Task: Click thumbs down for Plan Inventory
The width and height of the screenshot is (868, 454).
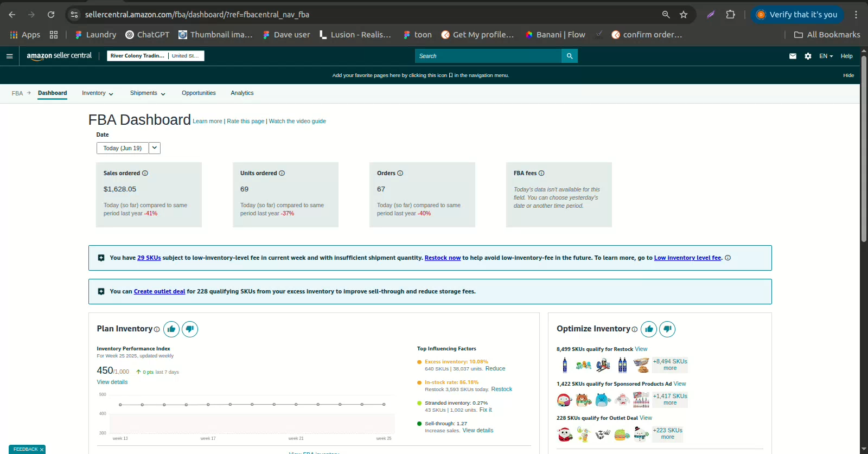Action: pos(190,329)
